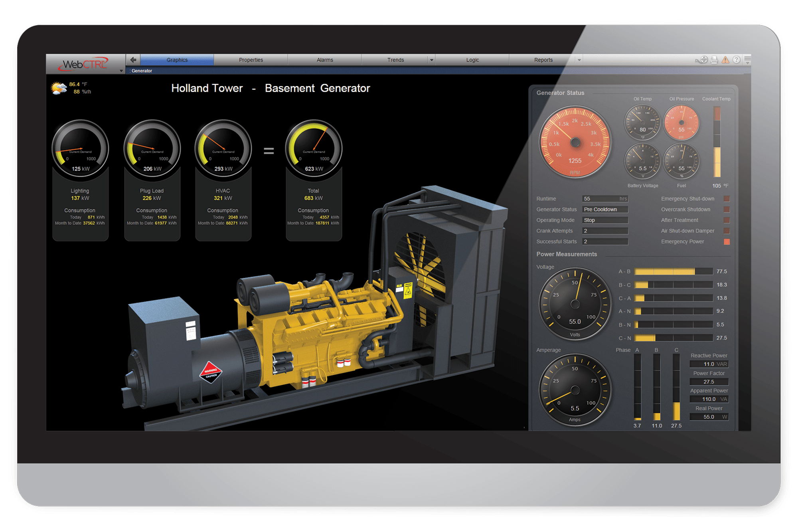Screen dimensions: 798x532
Task: Expand the dropdown arrow beside WebCTRL logo
Action: point(121,71)
